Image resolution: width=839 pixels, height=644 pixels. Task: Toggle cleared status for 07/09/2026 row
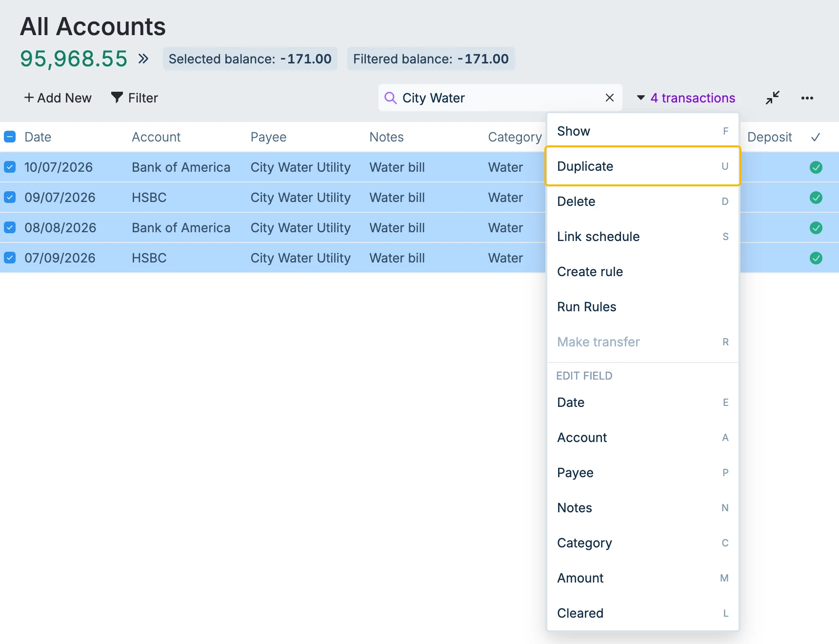coord(816,258)
